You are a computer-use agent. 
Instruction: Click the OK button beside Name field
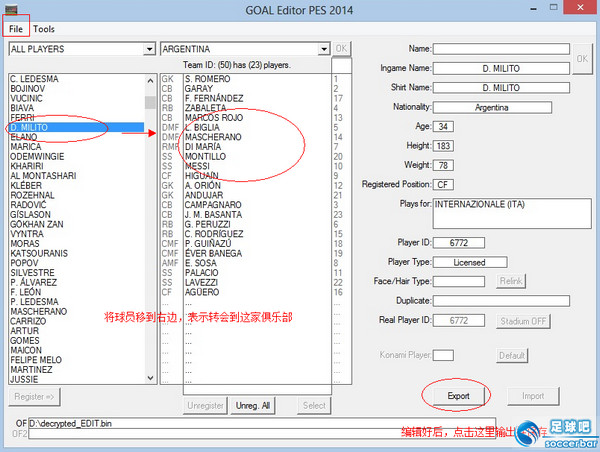pyautogui.click(x=582, y=59)
